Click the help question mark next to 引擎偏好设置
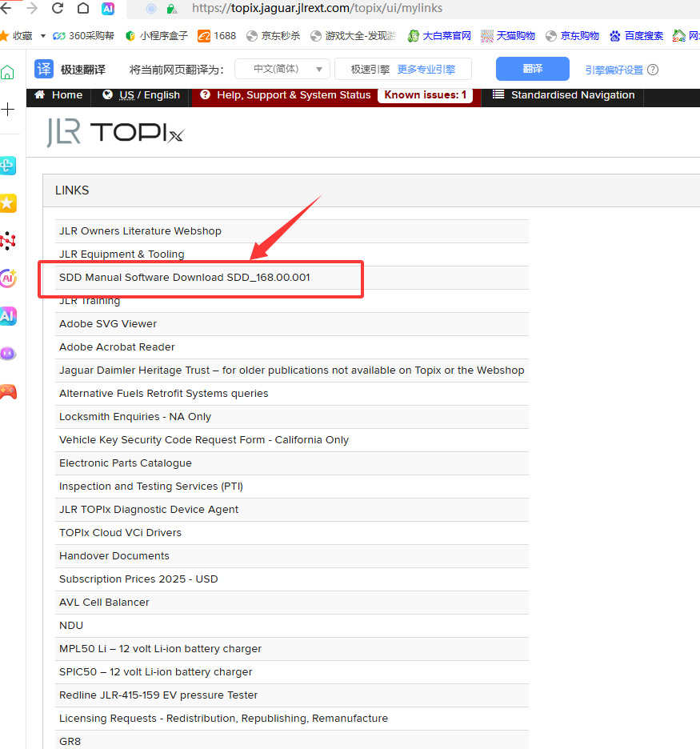This screenshot has height=749, width=700. [x=653, y=70]
